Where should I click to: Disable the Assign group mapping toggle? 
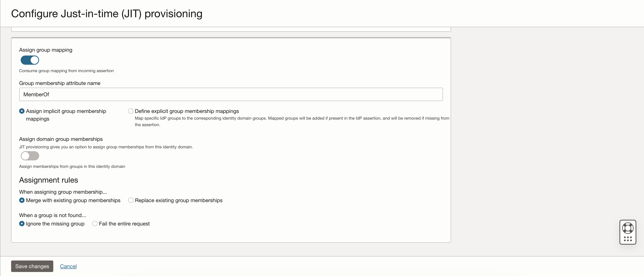tap(30, 60)
